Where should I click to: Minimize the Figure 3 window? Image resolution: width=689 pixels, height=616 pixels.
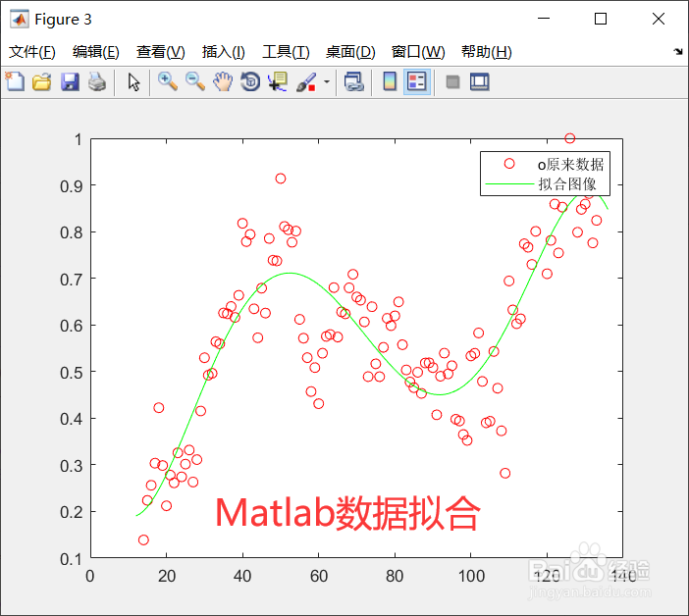[544, 19]
